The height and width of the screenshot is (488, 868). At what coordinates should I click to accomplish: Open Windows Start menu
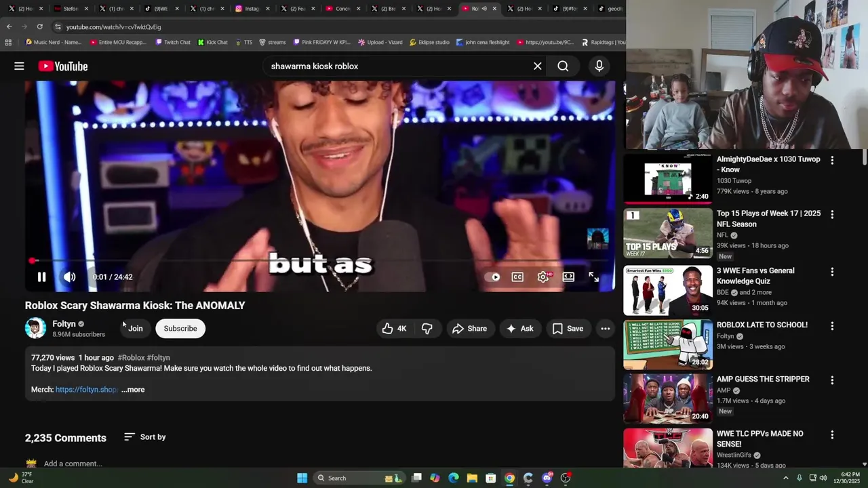pos(302,478)
